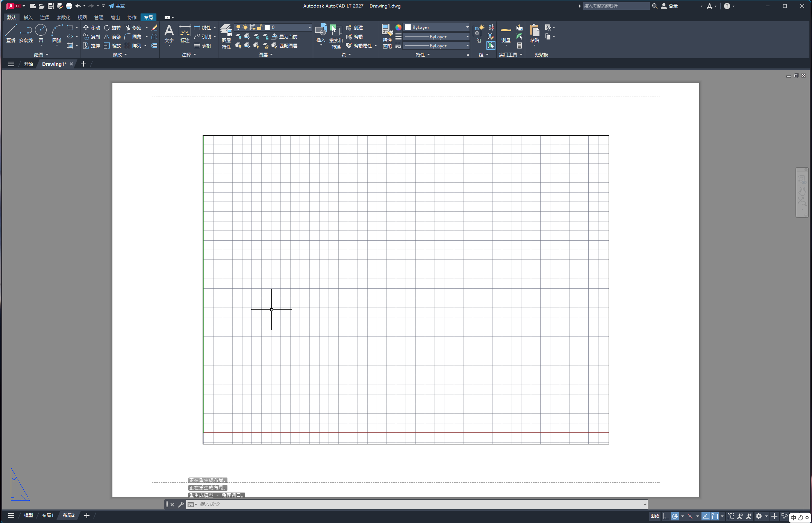
Task: Open the 线性 dimension dropdown arrow
Action: (215, 27)
